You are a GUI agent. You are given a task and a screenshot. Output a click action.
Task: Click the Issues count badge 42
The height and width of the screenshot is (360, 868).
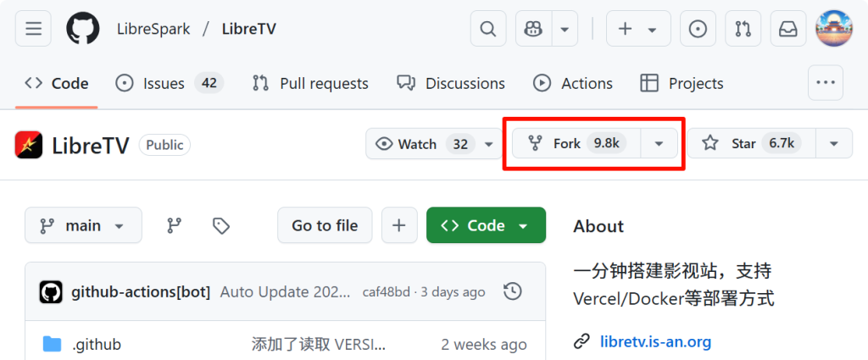pyautogui.click(x=209, y=84)
